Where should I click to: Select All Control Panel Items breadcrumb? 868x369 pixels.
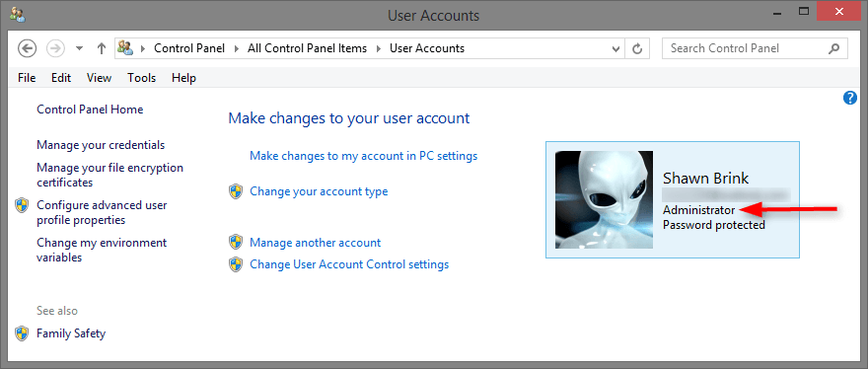(x=307, y=48)
